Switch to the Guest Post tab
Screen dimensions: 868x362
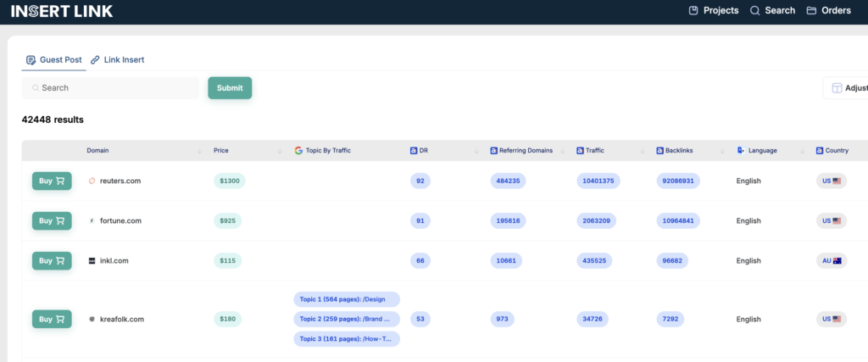point(53,60)
